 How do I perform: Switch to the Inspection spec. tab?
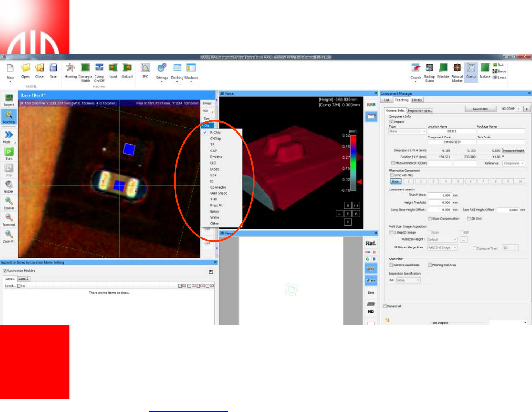pyautogui.click(x=419, y=111)
